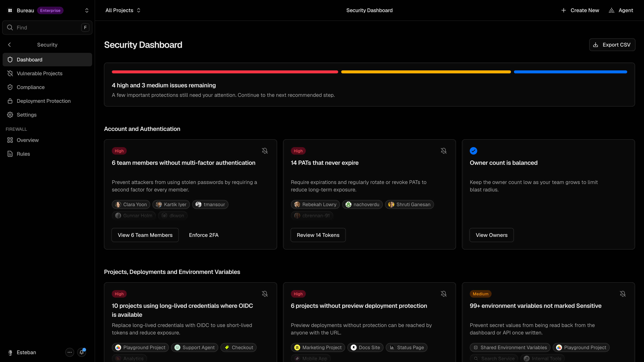Click the High badge on the PATs card
This screenshot has width=644, height=362.
[x=298, y=151]
